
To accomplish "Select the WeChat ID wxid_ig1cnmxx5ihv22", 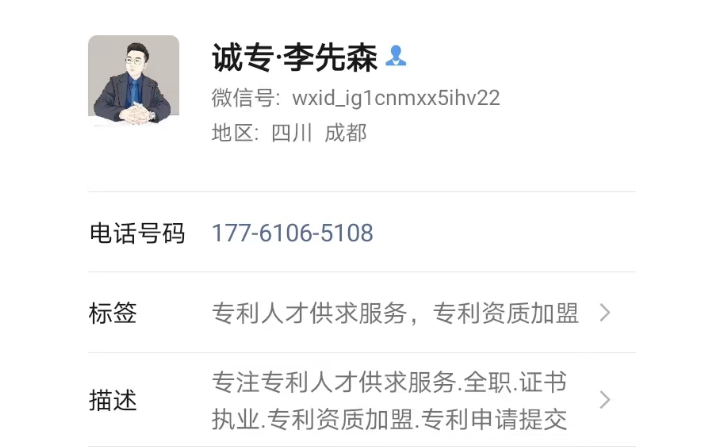I will pos(396,98).
